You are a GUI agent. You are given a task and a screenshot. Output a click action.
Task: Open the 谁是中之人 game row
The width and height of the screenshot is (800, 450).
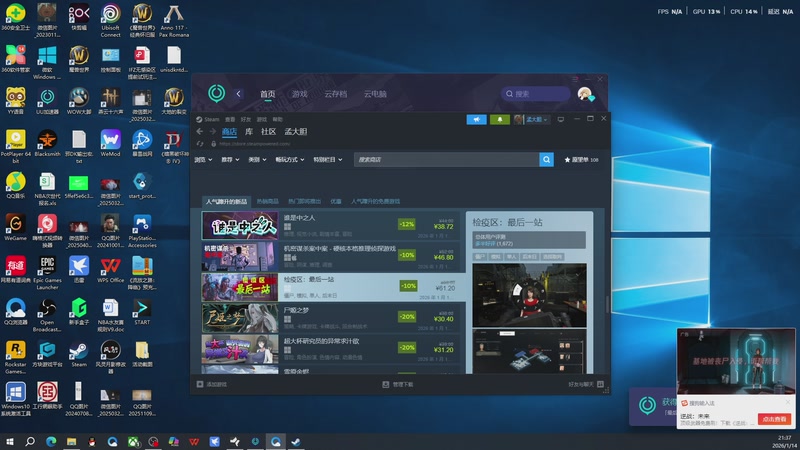point(331,226)
